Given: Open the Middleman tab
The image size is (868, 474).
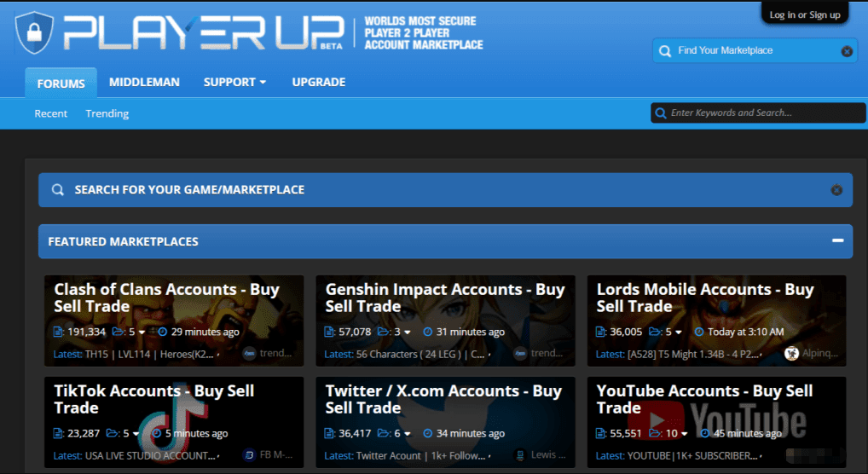Looking at the screenshot, I should (x=144, y=82).
